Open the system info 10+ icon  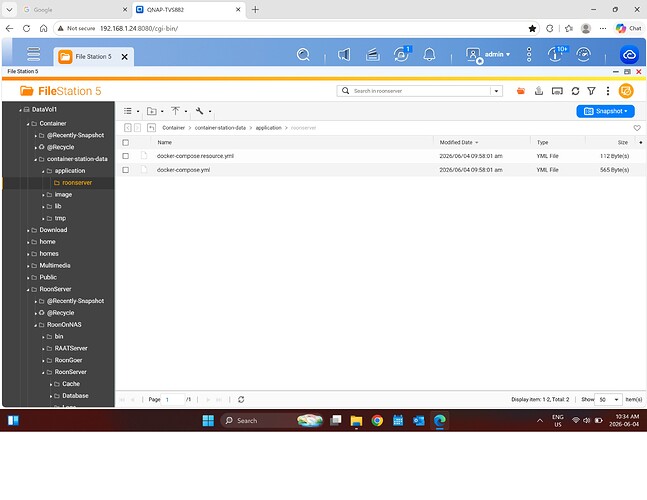point(557,54)
